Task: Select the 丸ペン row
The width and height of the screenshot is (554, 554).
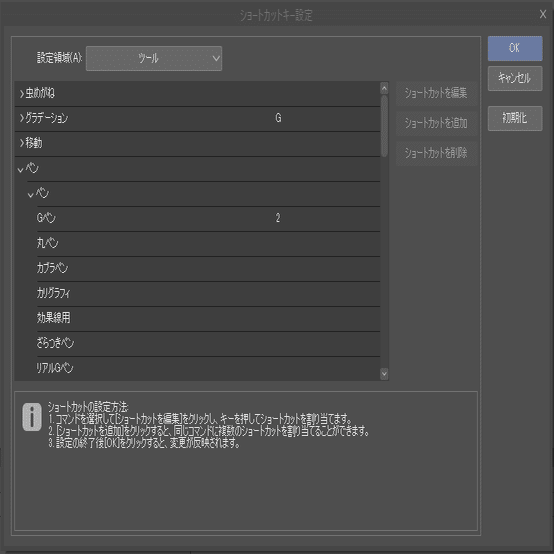Action: click(x=208, y=244)
